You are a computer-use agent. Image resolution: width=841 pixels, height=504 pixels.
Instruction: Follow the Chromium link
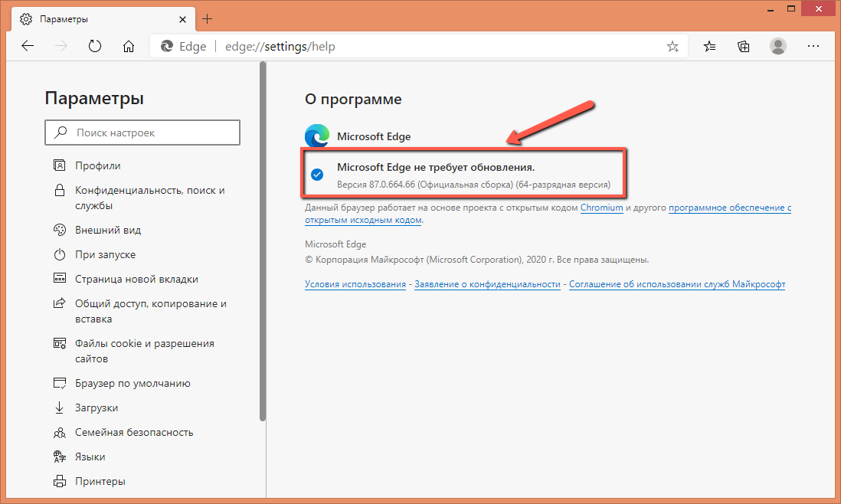(602, 208)
